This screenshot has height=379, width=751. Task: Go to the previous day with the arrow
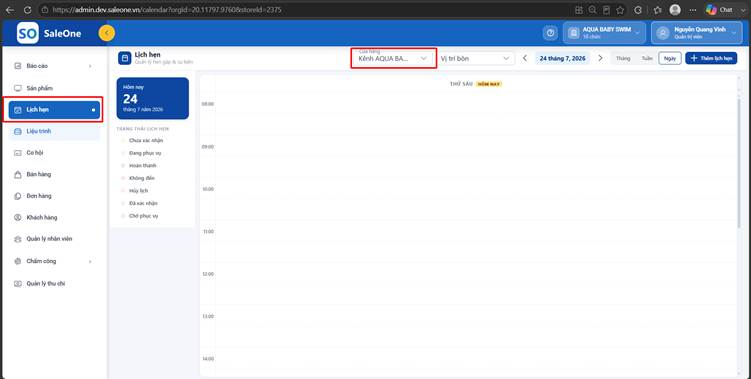(525, 58)
